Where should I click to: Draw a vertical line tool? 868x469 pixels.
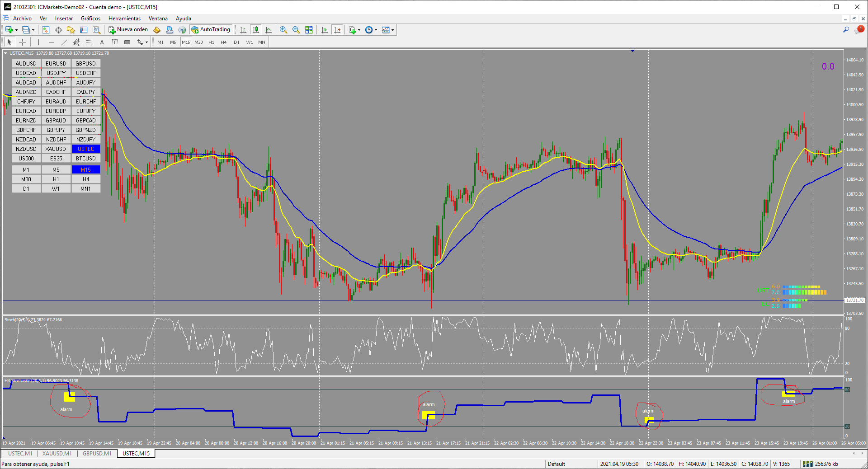point(39,42)
